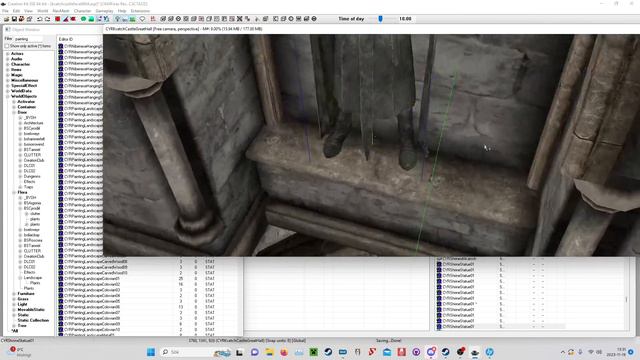Expand the MovableStatic tree node
The height and width of the screenshot is (360, 640).
coord(14,309)
